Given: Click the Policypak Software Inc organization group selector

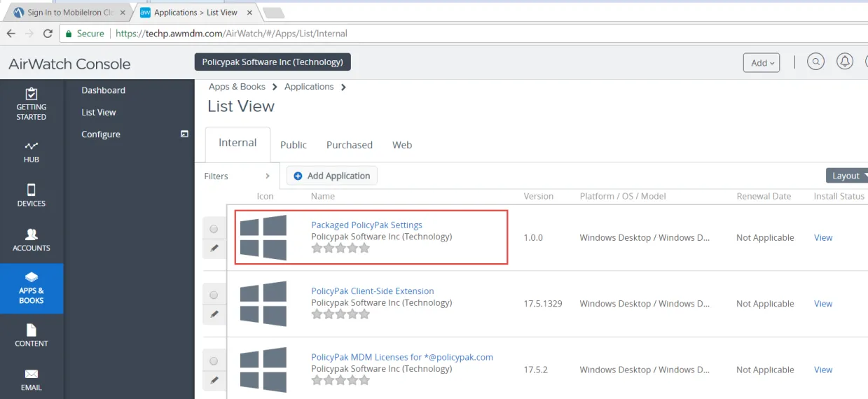Looking at the screenshot, I should (273, 62).
